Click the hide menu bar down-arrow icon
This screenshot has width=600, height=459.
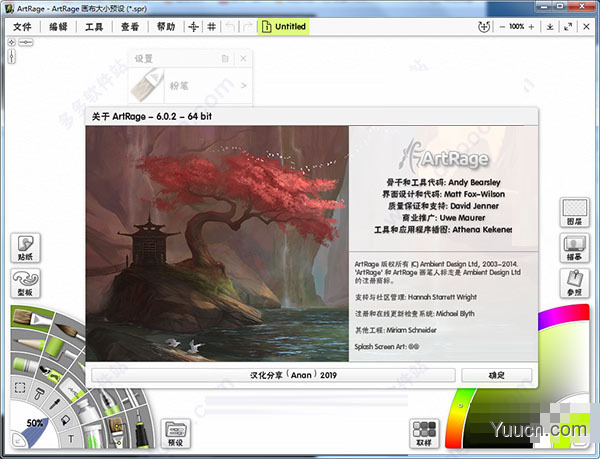click(550, 27)
